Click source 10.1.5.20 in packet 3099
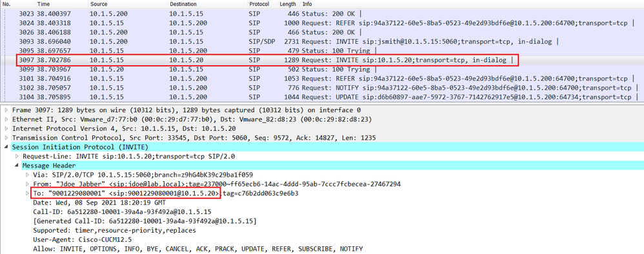Screen dimensions: 644x254 tap(106, 70)
